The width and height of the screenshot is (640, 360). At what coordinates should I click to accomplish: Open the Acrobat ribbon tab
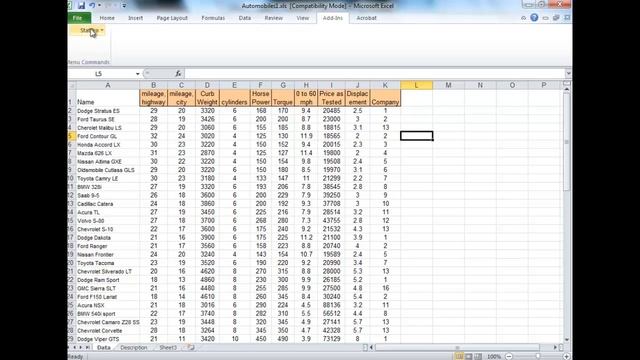click(x=366, y=18)
